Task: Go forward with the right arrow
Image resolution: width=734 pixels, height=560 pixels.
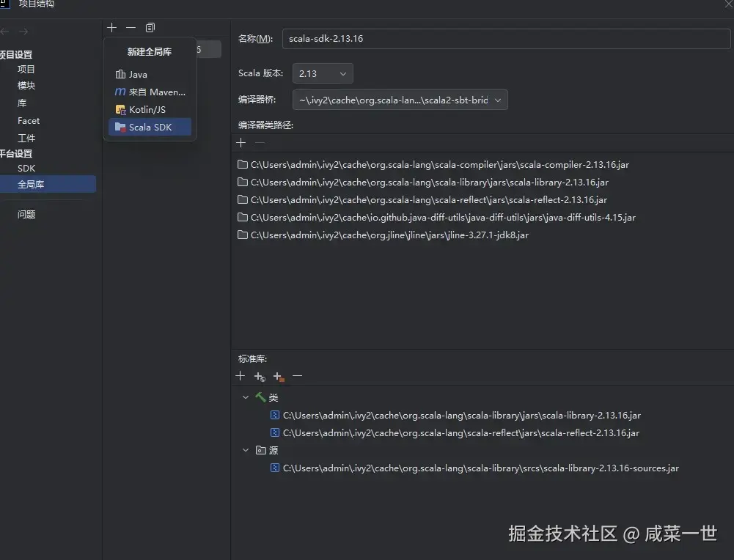Action: (23, 32)
